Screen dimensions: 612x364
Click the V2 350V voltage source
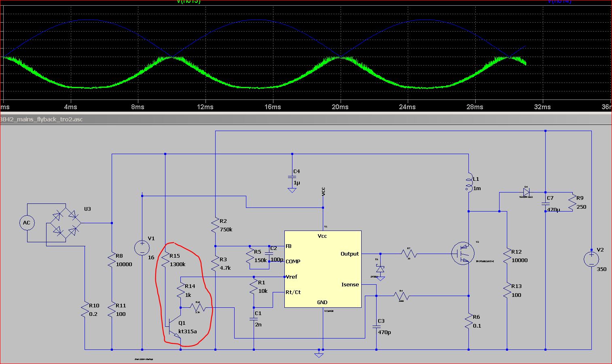tap(591, 259)
